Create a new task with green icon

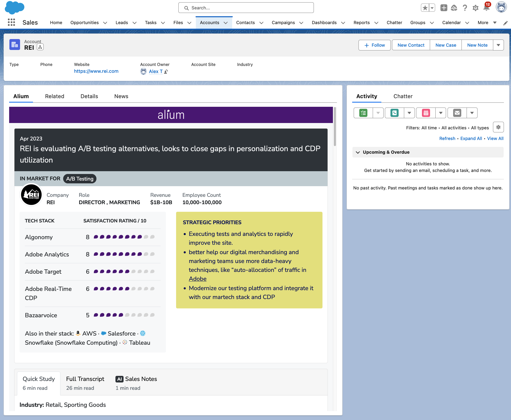363,113
